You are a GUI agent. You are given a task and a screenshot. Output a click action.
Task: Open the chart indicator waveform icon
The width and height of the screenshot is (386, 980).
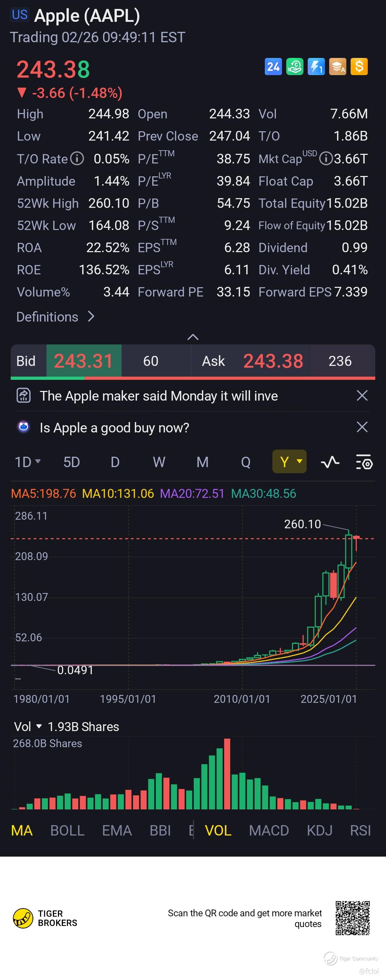pyautogui.click(x=330, y=462)
